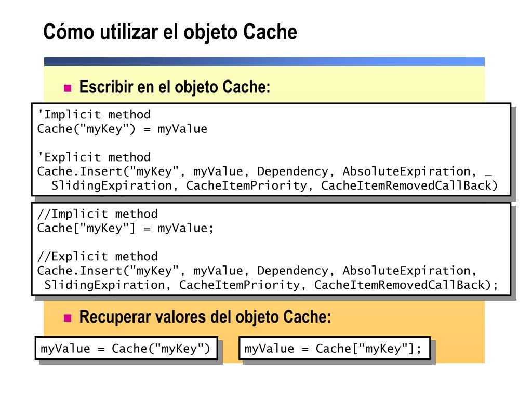Select the heading "Recuperar valores del objeto Cache:"

pyautogui.click(x=205, y=317)
